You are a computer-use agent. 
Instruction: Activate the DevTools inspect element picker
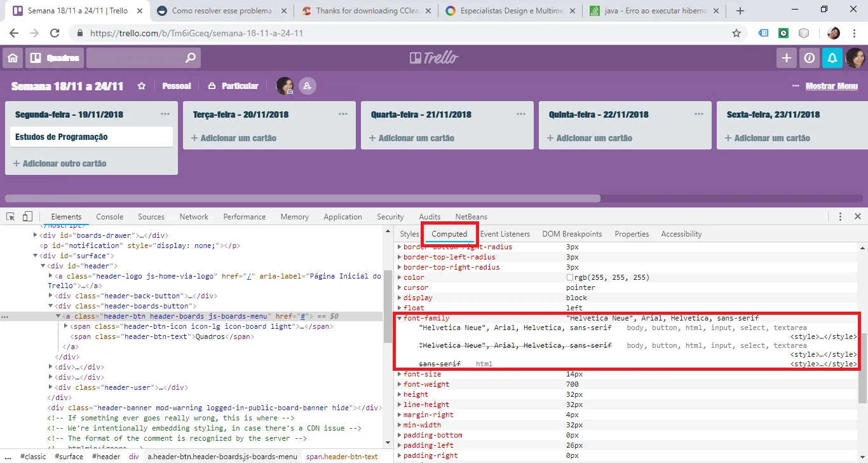11,217
